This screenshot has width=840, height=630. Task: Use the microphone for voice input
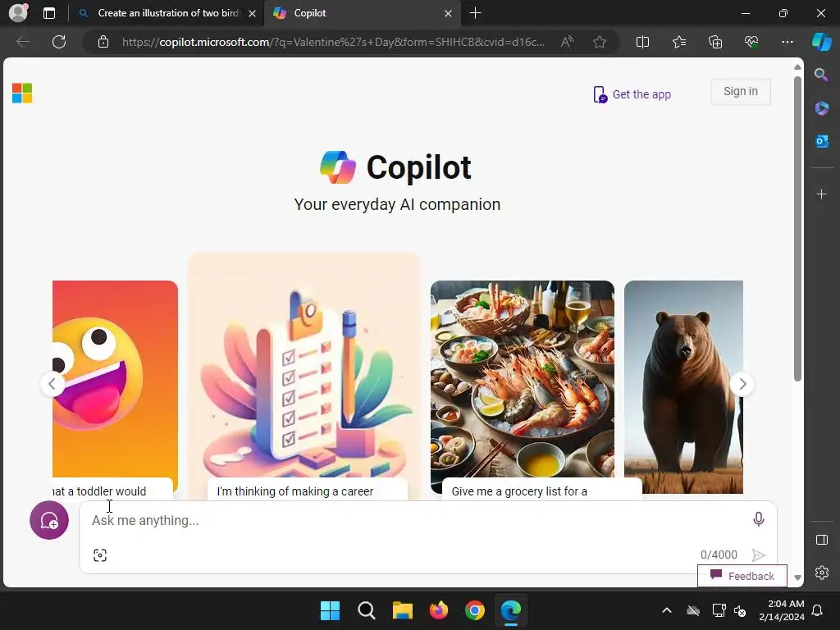click(x=758, y=519)
